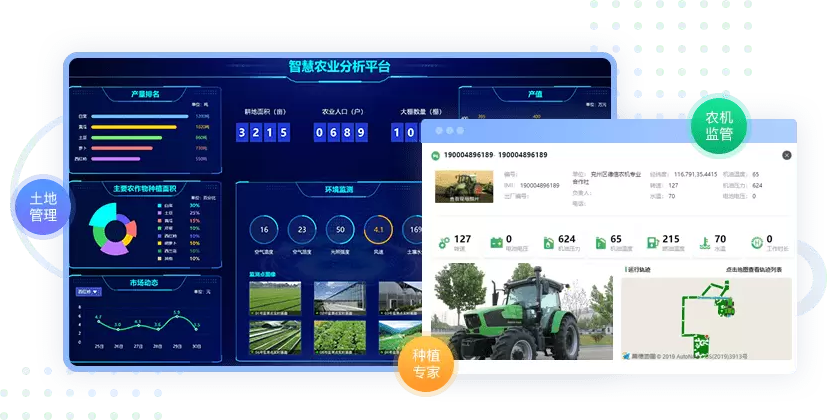Click the oil temperature icon beside 65
The height and width of the screenshot is (420, 827).
tap(599, 242)
